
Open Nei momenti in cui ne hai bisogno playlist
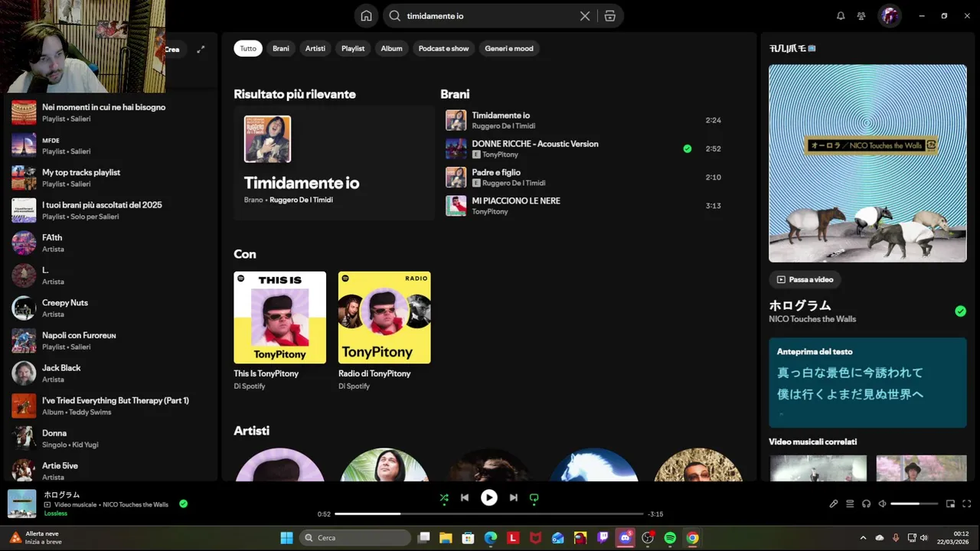click(110, 112)
